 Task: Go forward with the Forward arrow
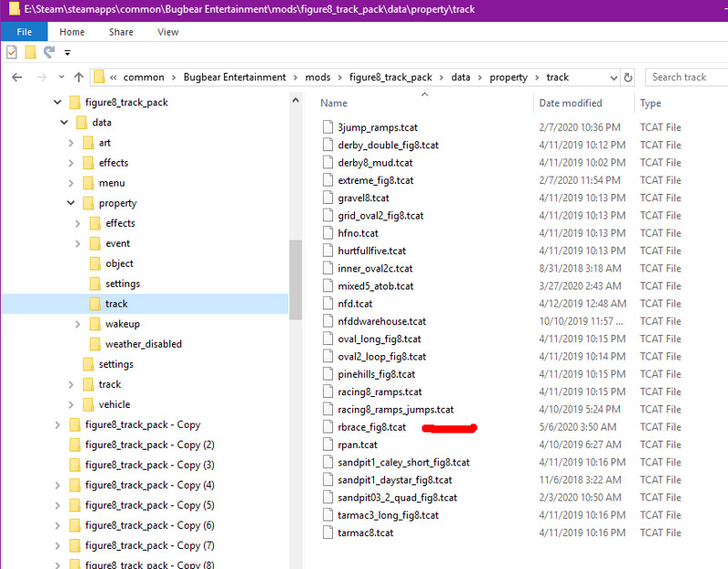[x=41, y=77]
